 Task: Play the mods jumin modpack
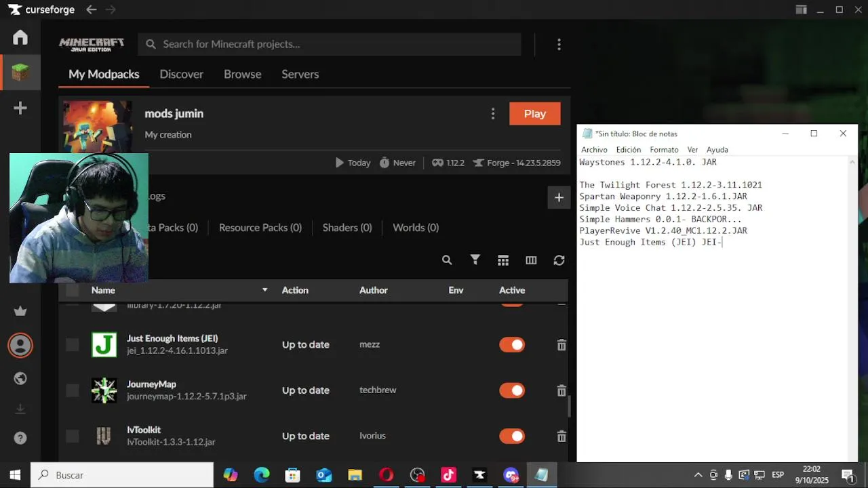[x=535, y=114]
